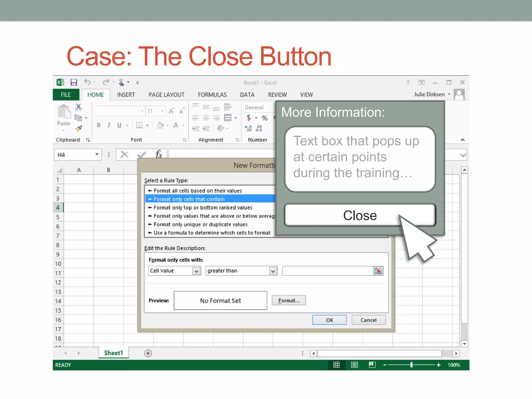Select Normal view icon in status bar
The image size is (532, 399).
pos(336,365)
